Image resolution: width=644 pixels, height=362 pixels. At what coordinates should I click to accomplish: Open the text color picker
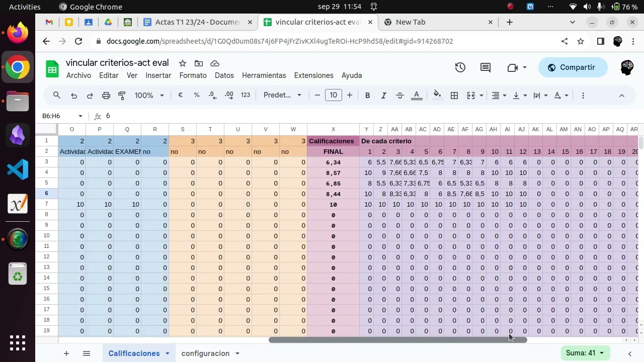tap(417, 95)
